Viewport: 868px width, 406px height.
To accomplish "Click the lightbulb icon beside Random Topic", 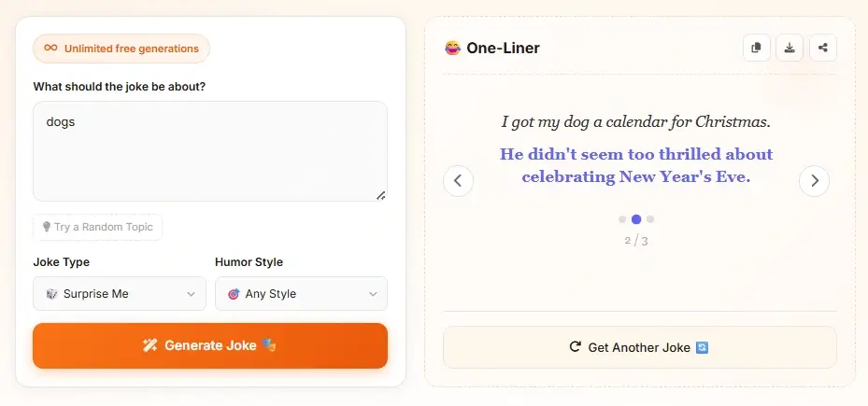I will 46,227.
